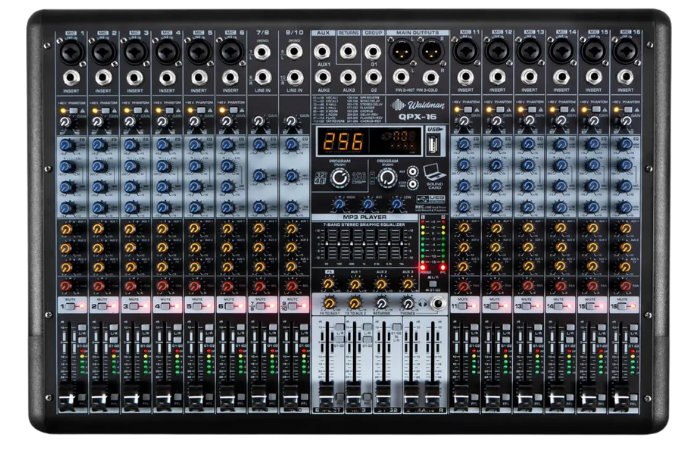Click the channel 1 gain knob
The image size is (700, 450).
click(x=66, y=122)
